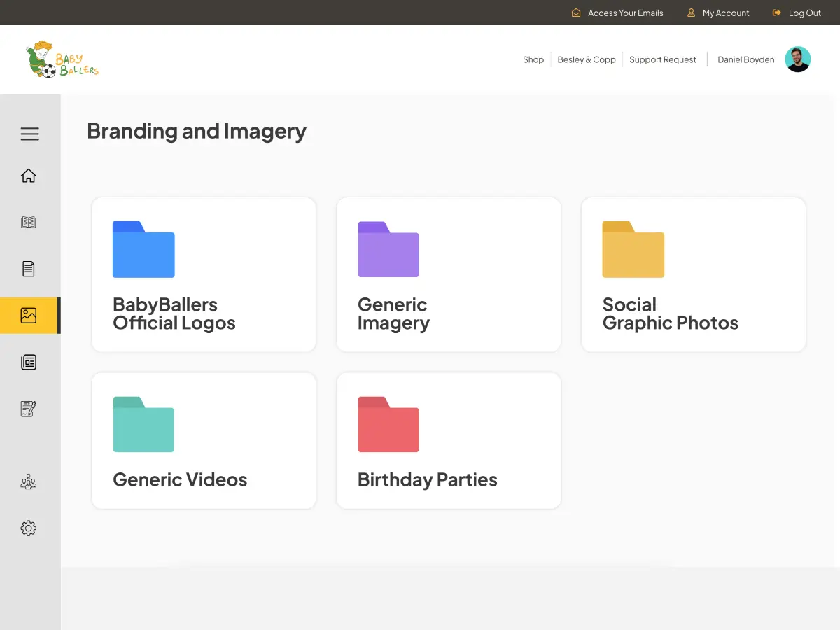Screen dimensions: 840x630
Task: Click the document page sidebar icon
Action: [29, 269]
